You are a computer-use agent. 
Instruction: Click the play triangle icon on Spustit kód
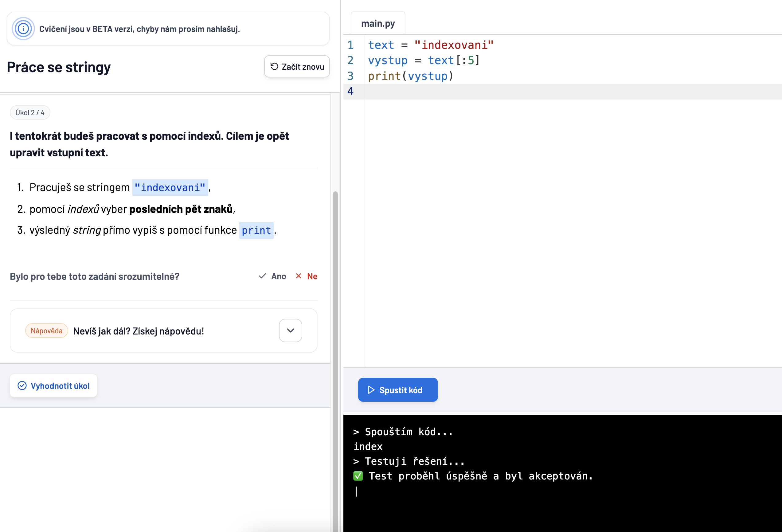[371, 390]
